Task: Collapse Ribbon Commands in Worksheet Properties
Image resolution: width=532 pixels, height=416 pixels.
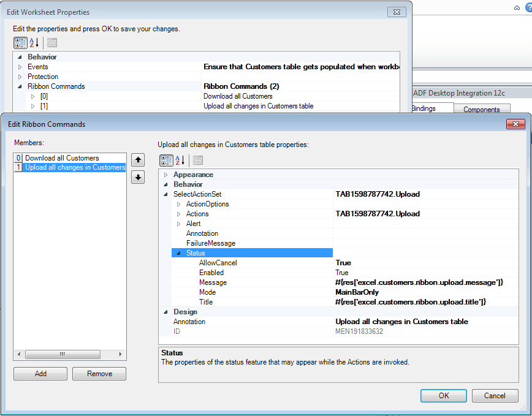Action: coord(20,87)
